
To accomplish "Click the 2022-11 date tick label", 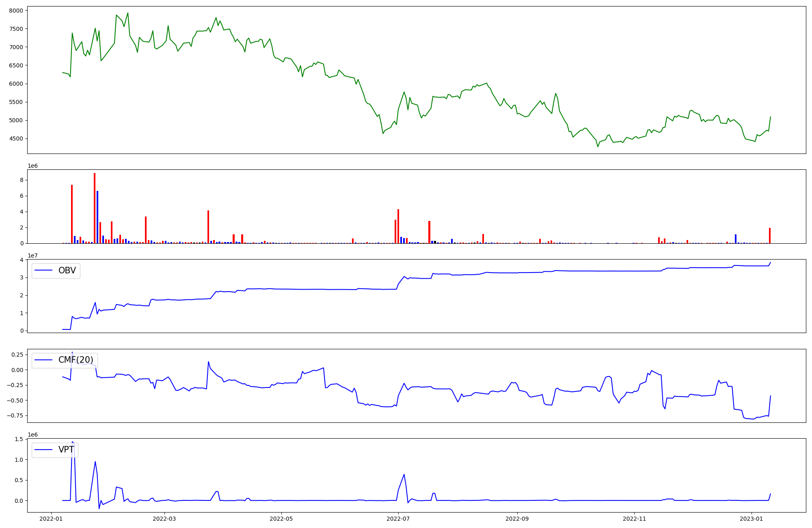I will click(x=634, y=519).
